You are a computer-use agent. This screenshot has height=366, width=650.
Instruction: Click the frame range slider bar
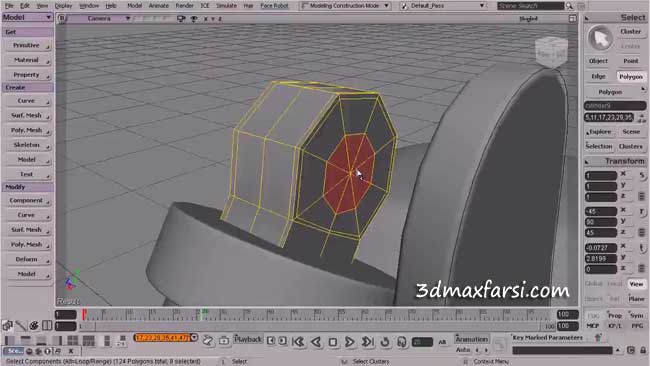coord(316,327)
